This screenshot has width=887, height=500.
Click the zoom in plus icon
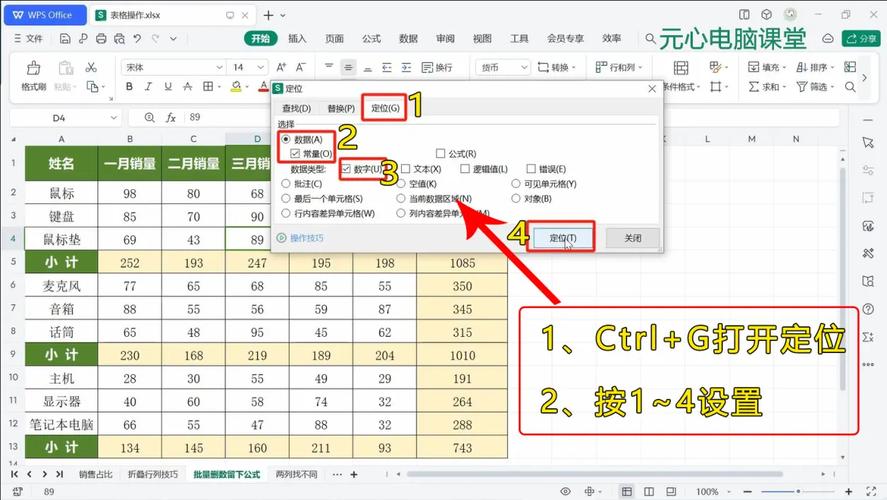849,492
